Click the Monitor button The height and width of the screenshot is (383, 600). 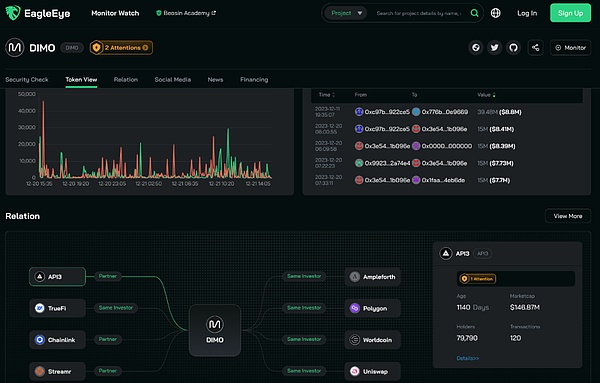click(x=571, y=47)
